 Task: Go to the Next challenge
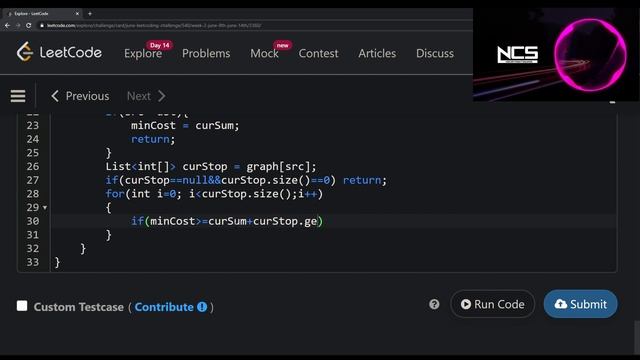[146, 96]
